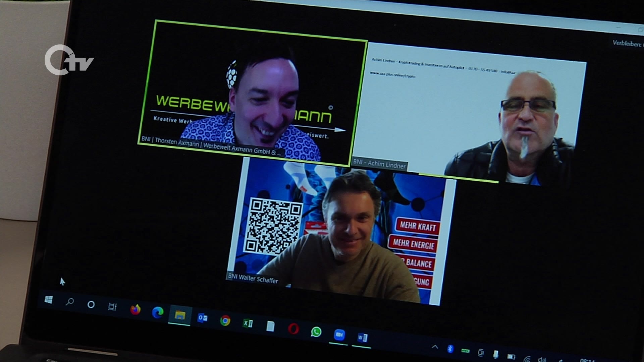The width and height of the screenshot is (644, 362).
Task: Click the taskbar search magnifier
Action: 69,302
